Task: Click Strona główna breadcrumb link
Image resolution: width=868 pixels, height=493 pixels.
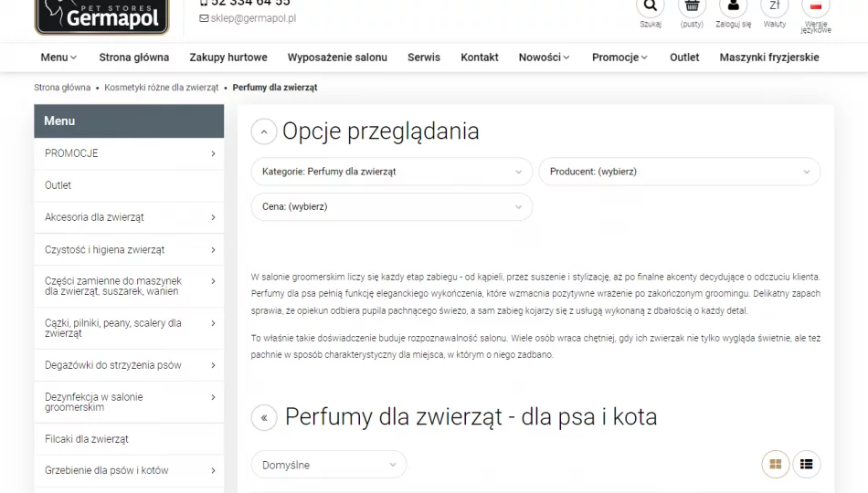Action: coord(62,88)
